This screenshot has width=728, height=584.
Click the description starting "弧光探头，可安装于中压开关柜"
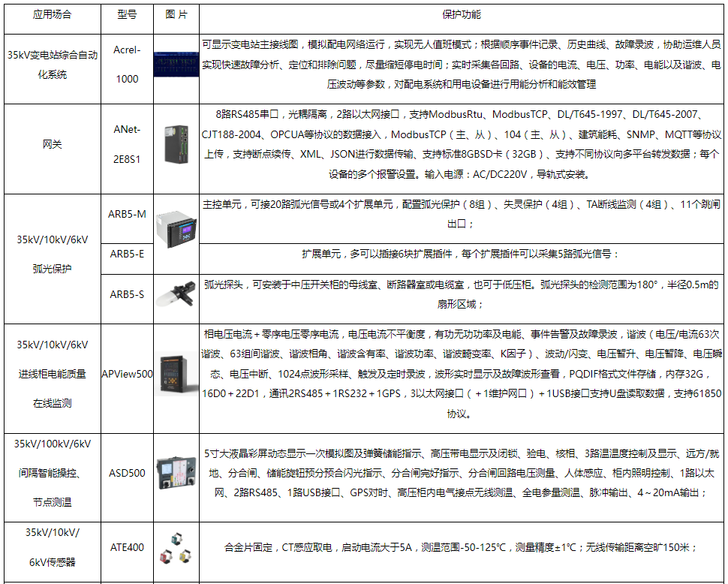[x=461, y=294]
